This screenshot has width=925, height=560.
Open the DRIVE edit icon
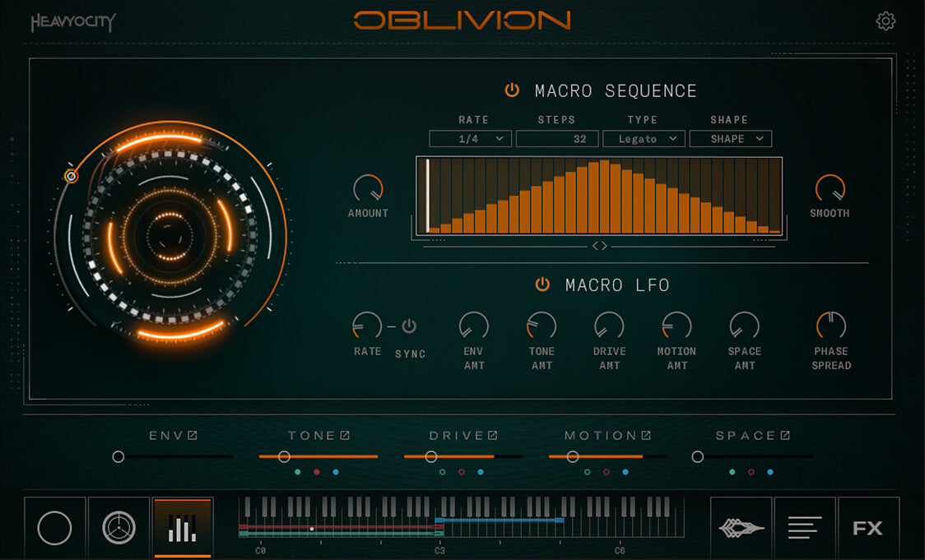pyautogui.click(x=492, y=436)
